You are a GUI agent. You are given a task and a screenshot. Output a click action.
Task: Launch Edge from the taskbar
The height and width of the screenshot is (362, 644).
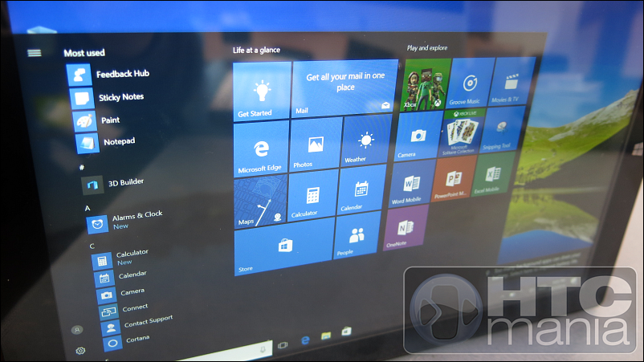[305, 340]
